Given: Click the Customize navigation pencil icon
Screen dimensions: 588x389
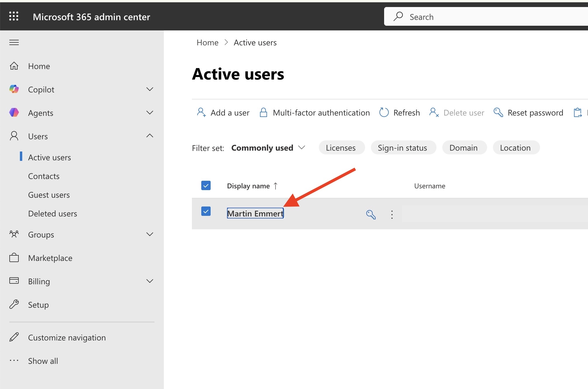Looking at the screenshot, I should 14,337.
